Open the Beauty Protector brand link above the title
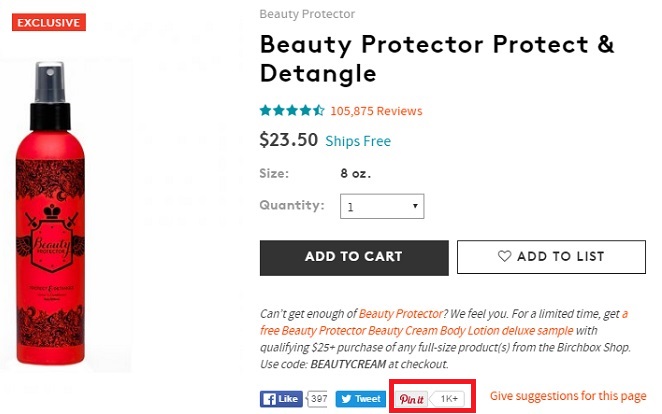This screenshot has height=414, width=662. 307,14
